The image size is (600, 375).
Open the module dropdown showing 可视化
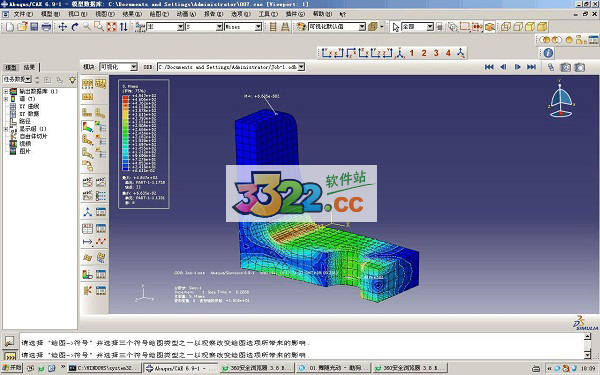pos(118,67)
